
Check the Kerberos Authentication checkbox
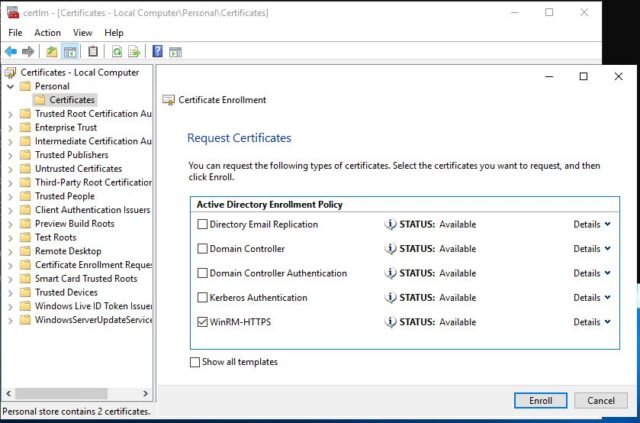(202, 298)
